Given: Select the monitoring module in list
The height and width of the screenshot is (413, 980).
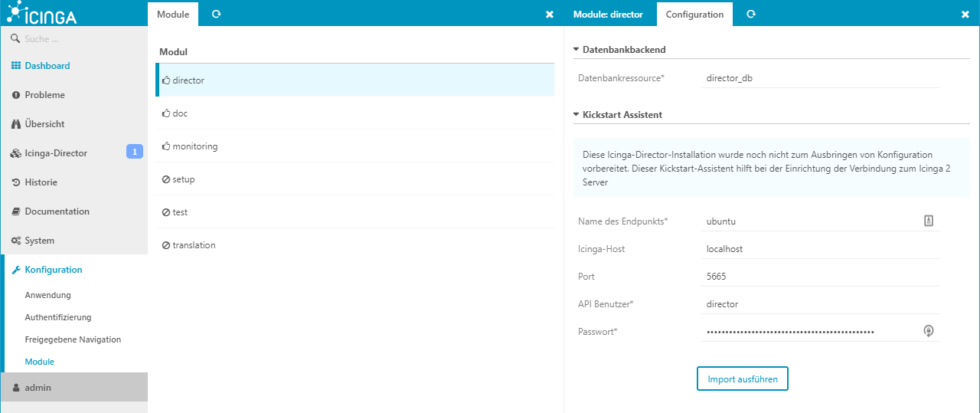Looking at the screenshot, I should 194,146.
